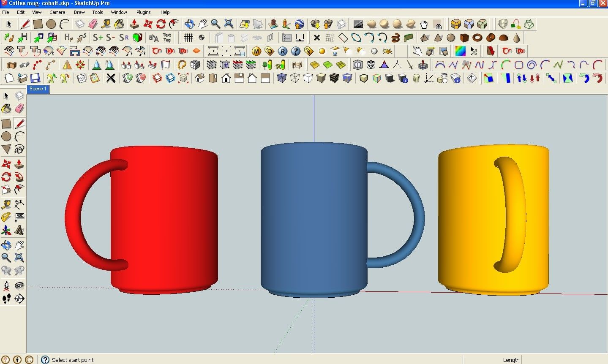Click the blue coffee mug
The height and width of the screenshot is (364, 608).
pyautogui.click(x=314, y=220)
